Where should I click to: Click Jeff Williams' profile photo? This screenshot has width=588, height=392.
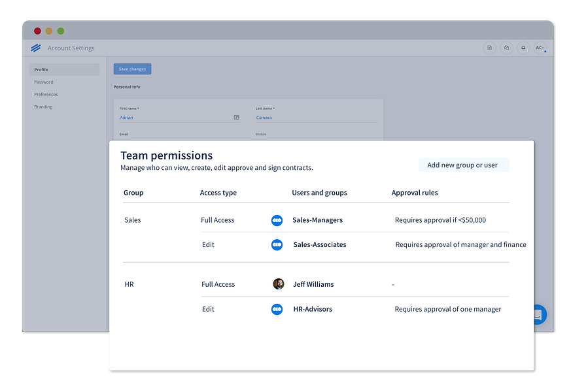[278, 284]
